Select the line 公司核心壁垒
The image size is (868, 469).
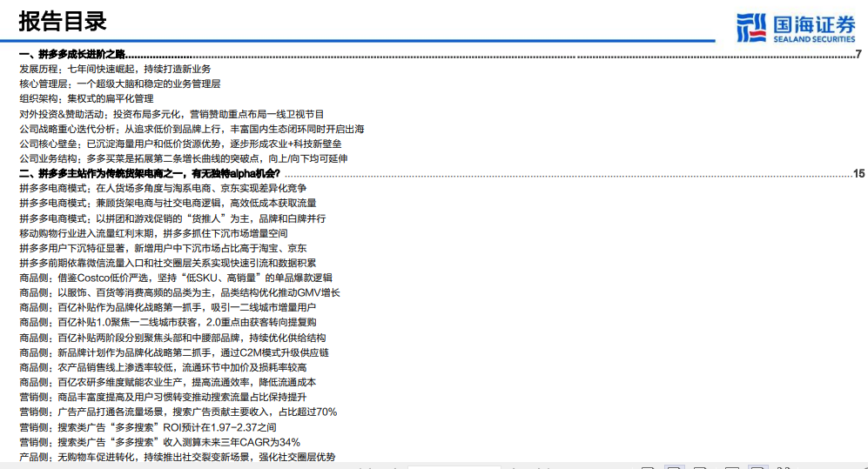[x=180, y=144]
